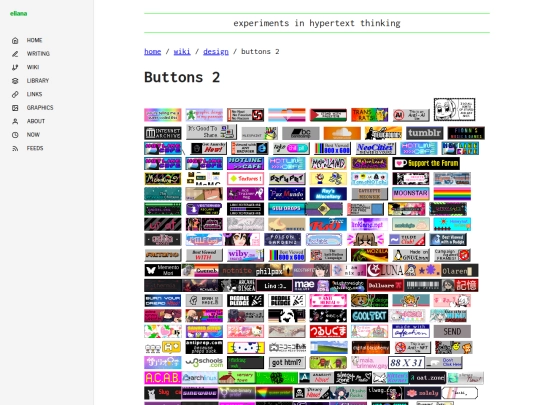Viewport: 540px width, 405px height.
Task: Click the MOONSTAR badge
Action: point(411,194)
